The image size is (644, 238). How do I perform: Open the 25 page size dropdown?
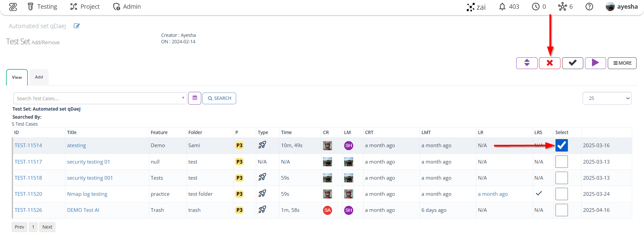[x=607, y=98]
